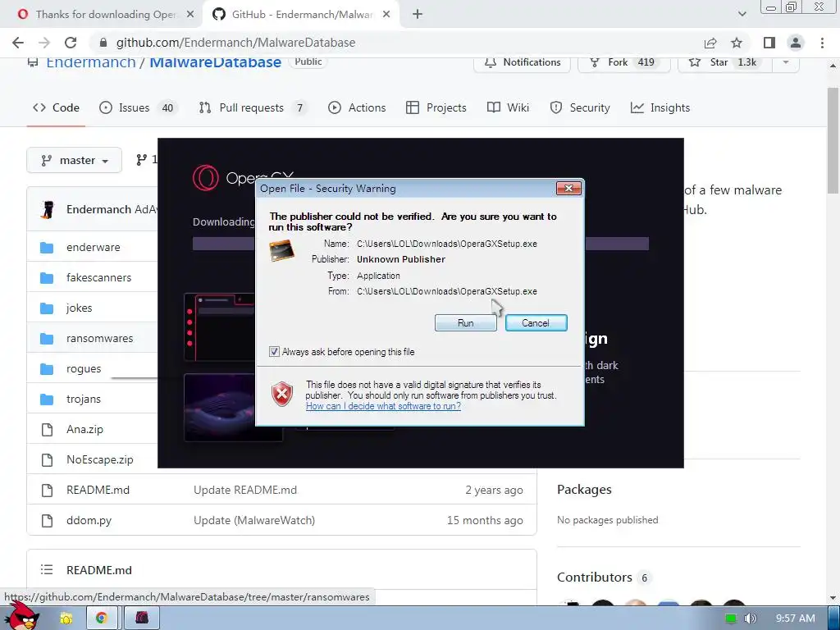Screen dimensions: 840x630
Task: Click the 'Update (MalwareWatch)' commit message
Action: pos(254,521)
